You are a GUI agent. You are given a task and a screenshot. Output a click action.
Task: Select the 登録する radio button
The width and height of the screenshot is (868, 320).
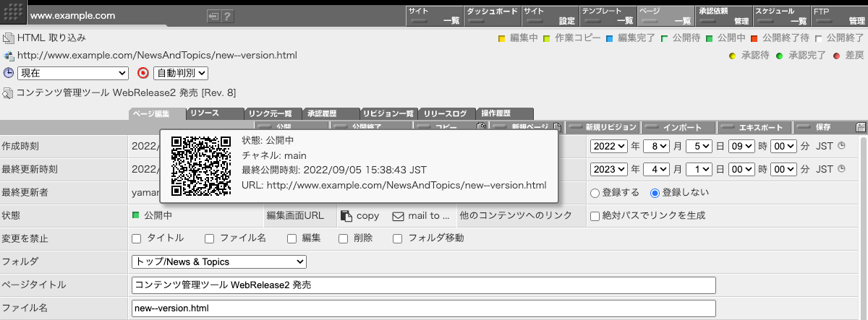click(595, 192)
